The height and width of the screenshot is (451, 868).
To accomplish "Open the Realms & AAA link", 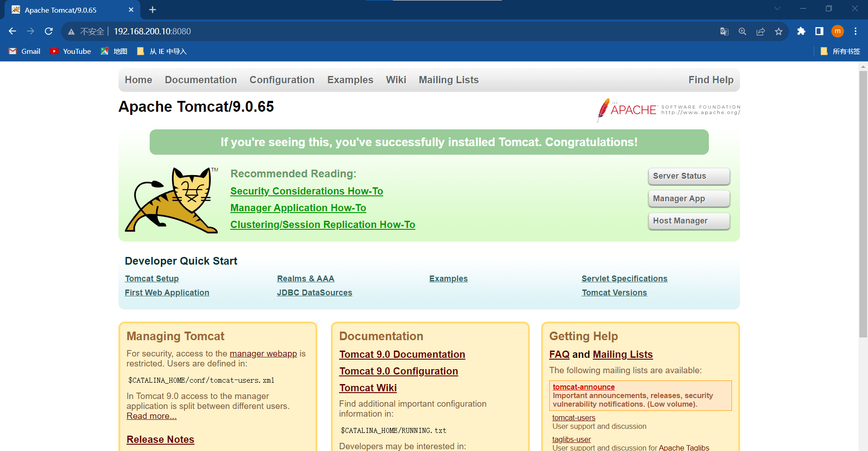I will pos(306,279).
